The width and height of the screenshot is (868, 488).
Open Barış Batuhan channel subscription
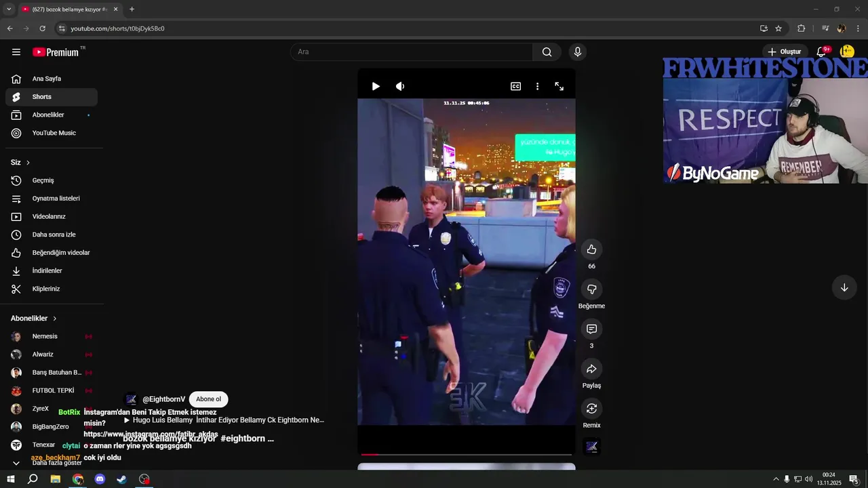click(52, 373)
